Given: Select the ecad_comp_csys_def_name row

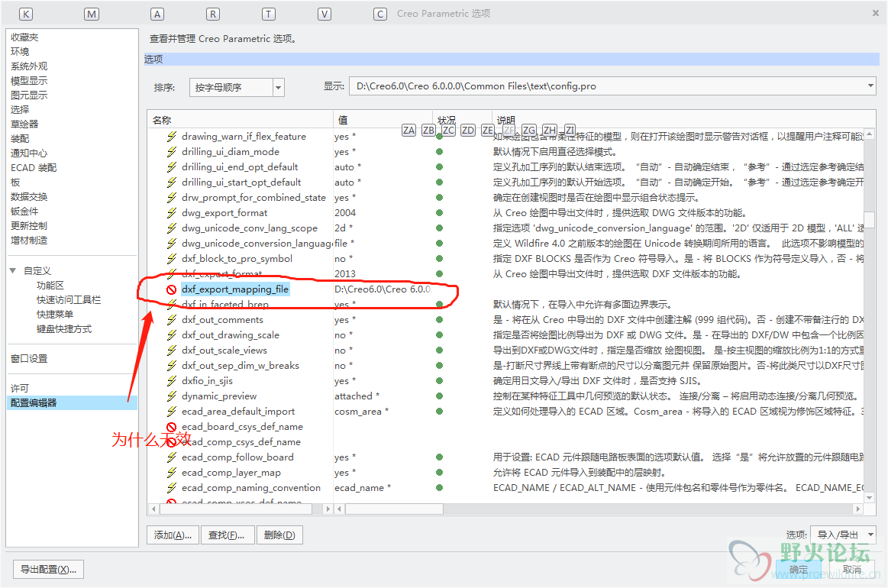Looking at the screenshot, I should (x=241, y=442).
